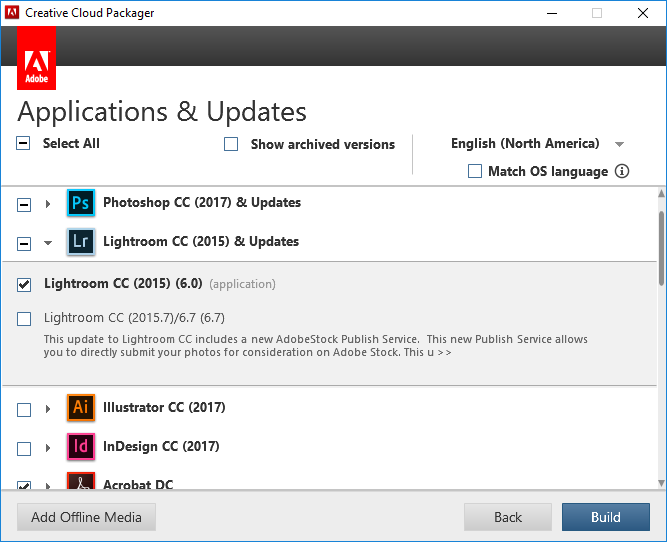Click the Creative Cloud Packager title bar icon
This screenshot has width=667, height=542.
11,12
